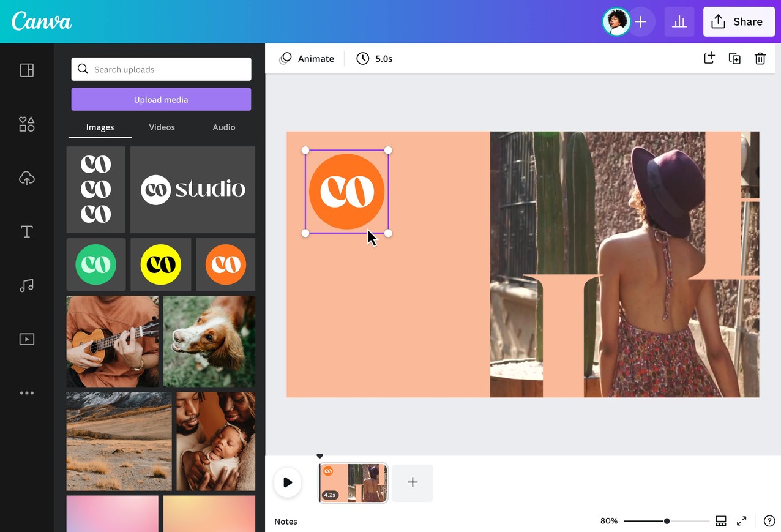Expand More options with three dots

[x=27, y=393]
